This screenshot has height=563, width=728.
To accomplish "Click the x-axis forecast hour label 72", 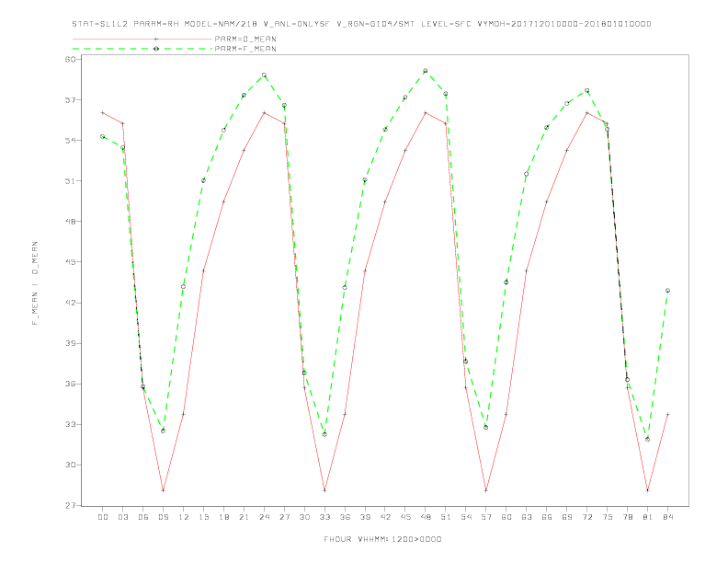I will [586, 517].
